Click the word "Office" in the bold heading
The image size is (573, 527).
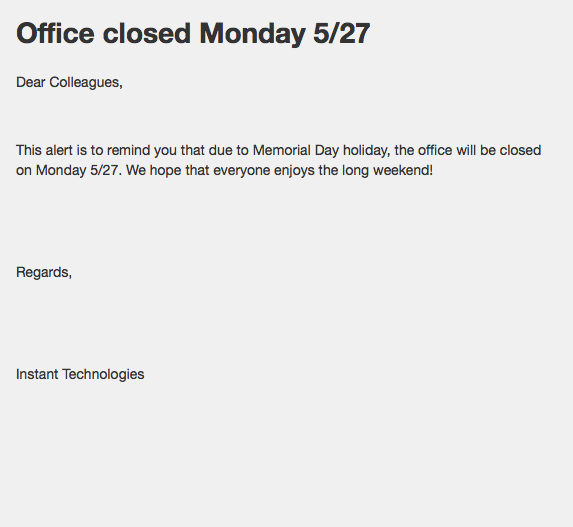(55, 33)
